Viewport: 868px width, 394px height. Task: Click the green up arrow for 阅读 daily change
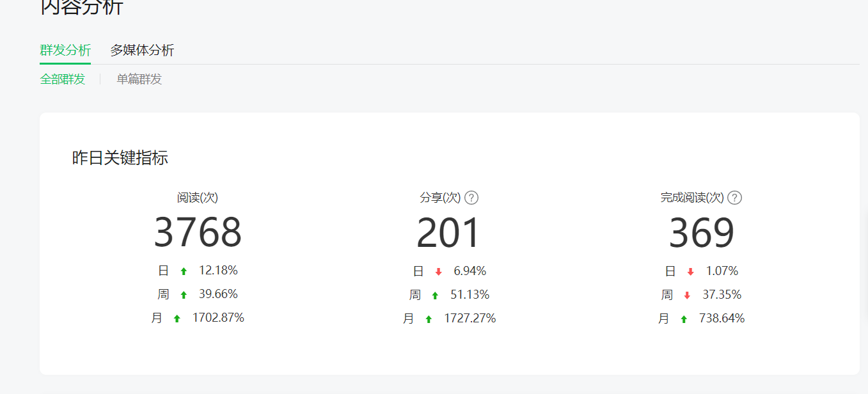(x=184, y=271)
